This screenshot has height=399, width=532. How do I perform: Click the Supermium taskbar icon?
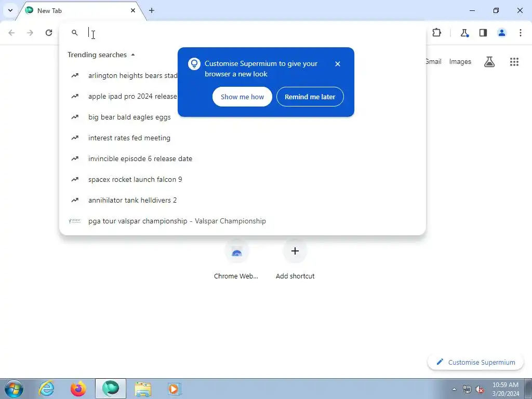coord(111,389)
